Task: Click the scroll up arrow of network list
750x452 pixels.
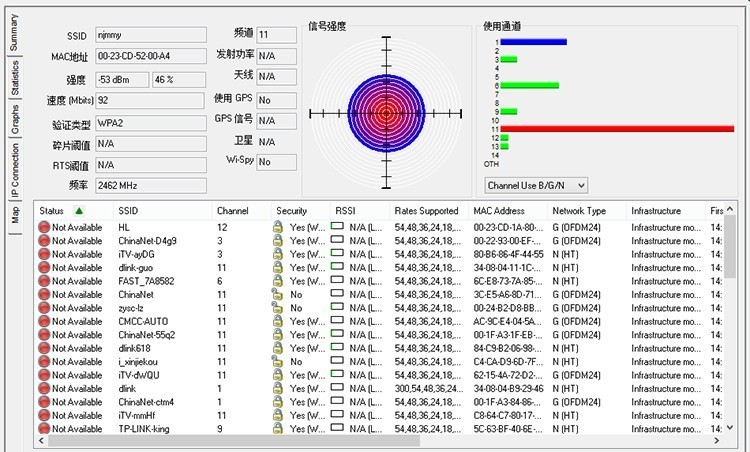Action: point(729,209)
